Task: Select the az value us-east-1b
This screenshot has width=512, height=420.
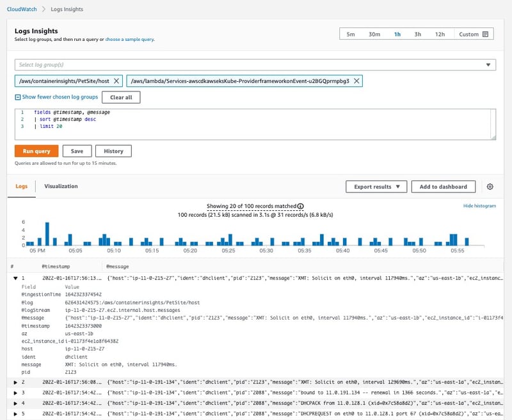Action: pos(79,334)
